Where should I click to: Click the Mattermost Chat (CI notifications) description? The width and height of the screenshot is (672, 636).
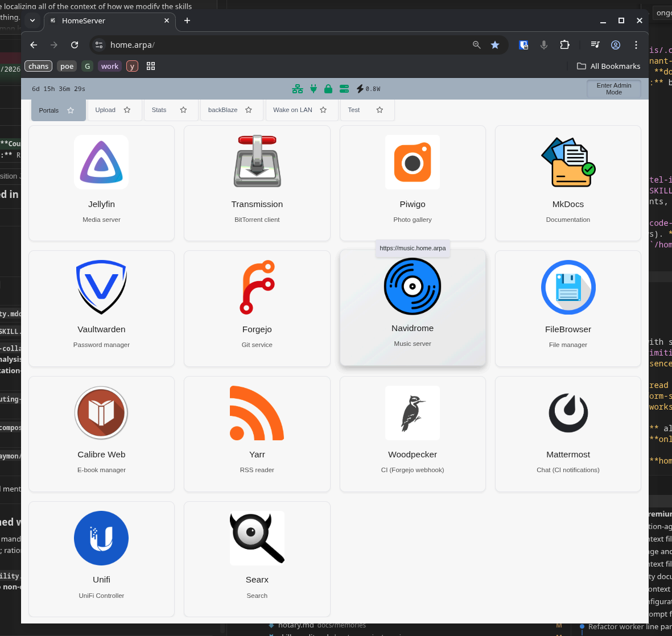[x=568, y=470]
